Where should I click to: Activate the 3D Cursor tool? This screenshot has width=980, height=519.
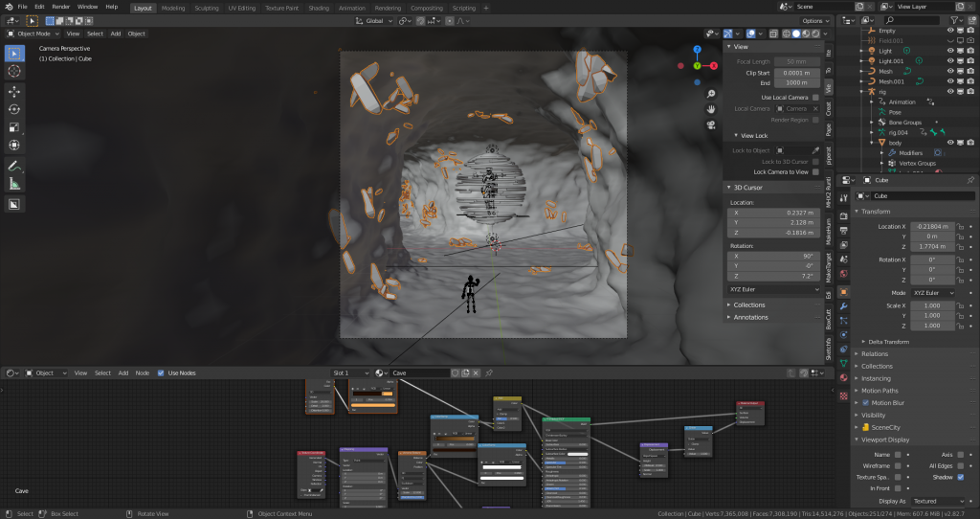tap(14, 71)
